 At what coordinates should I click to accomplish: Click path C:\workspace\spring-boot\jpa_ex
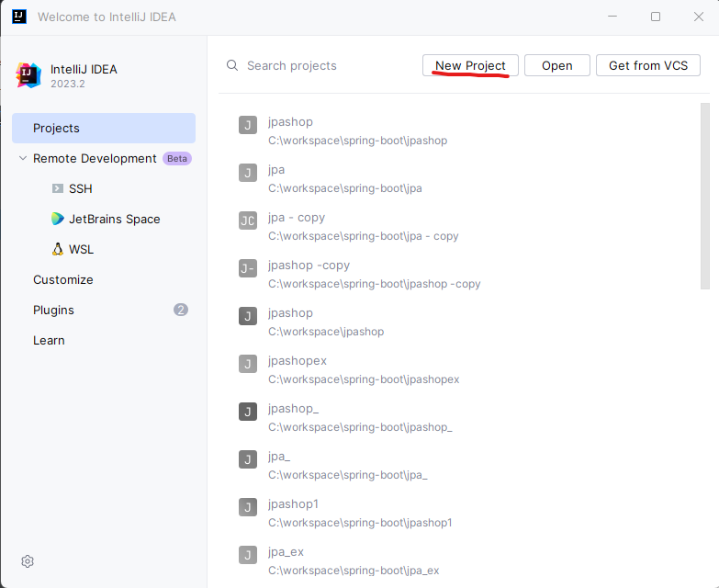(354, 571)
